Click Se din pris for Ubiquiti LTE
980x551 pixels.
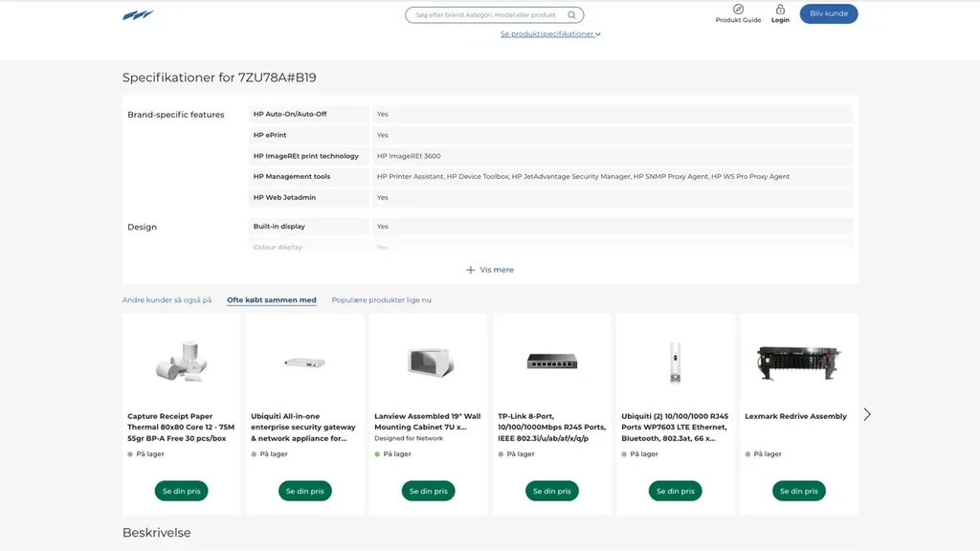tap(675, 491)
